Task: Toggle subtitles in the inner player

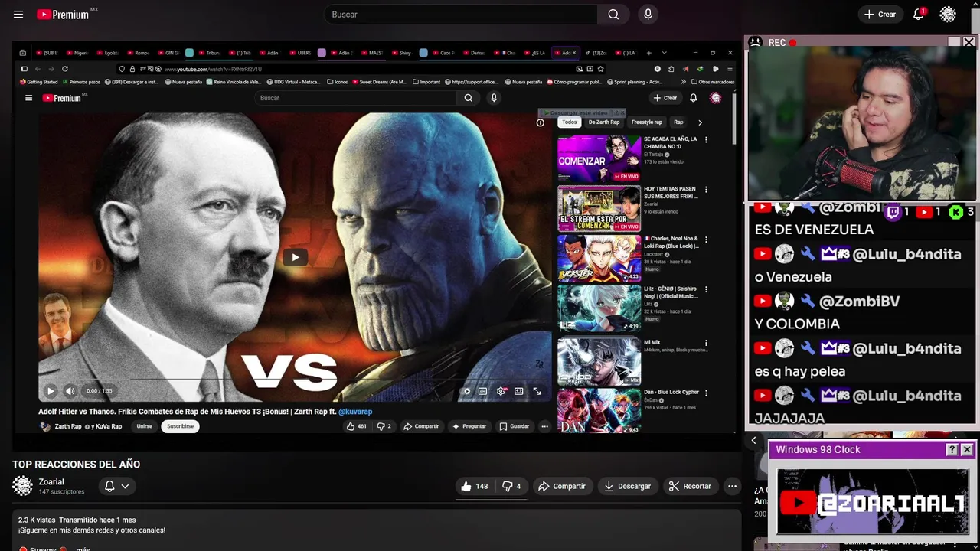Action: coord(482,391)
